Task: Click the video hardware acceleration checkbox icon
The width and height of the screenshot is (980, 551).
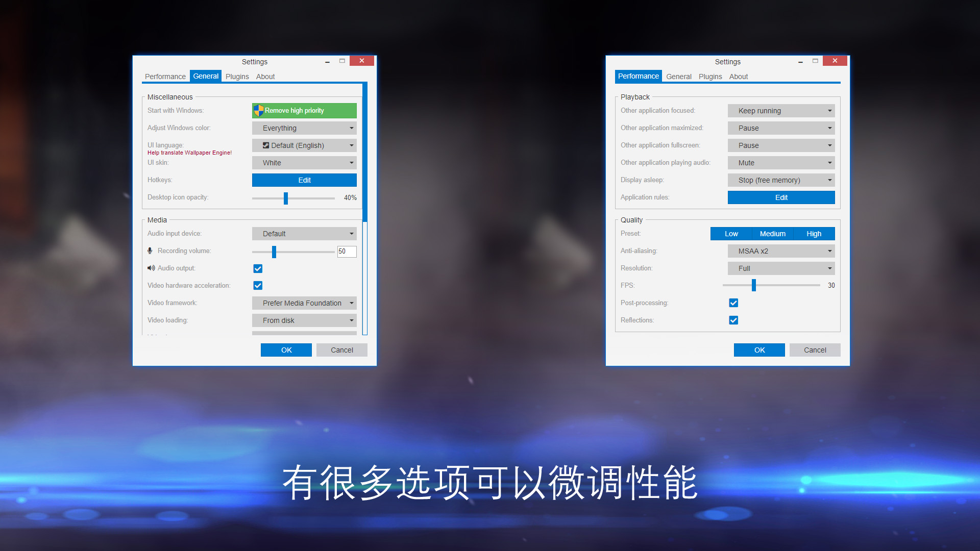Action: tap(257, 285)
